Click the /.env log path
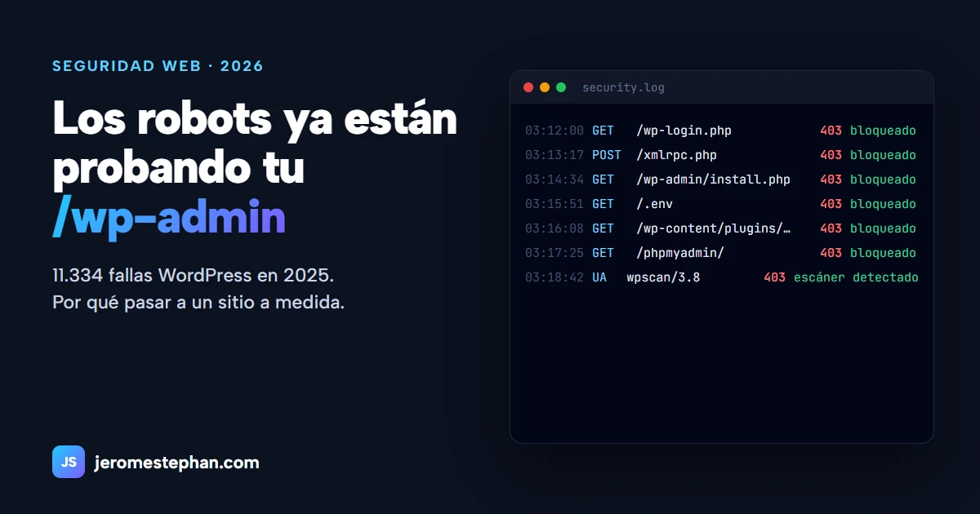 (654, 204)
